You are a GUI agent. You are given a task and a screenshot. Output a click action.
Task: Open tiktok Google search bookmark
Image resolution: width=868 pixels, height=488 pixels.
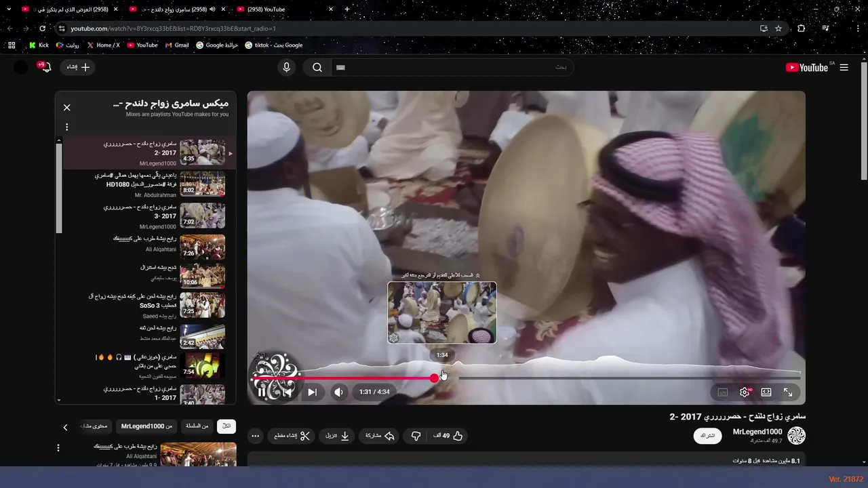click(274, 45)
